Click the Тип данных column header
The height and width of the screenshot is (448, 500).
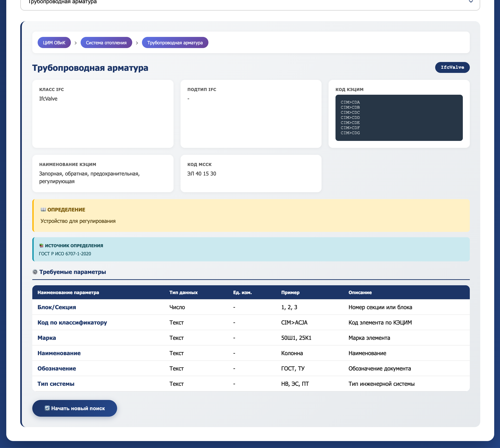click(x=183, y=292)
